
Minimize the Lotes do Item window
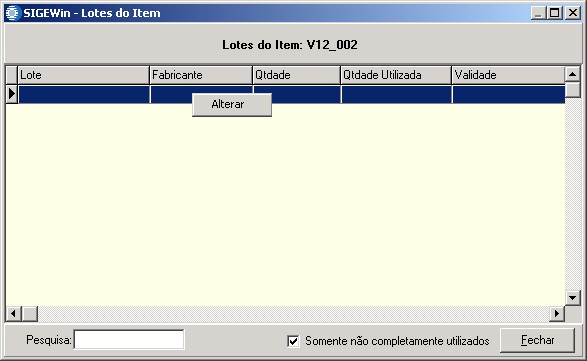[538, 13]
